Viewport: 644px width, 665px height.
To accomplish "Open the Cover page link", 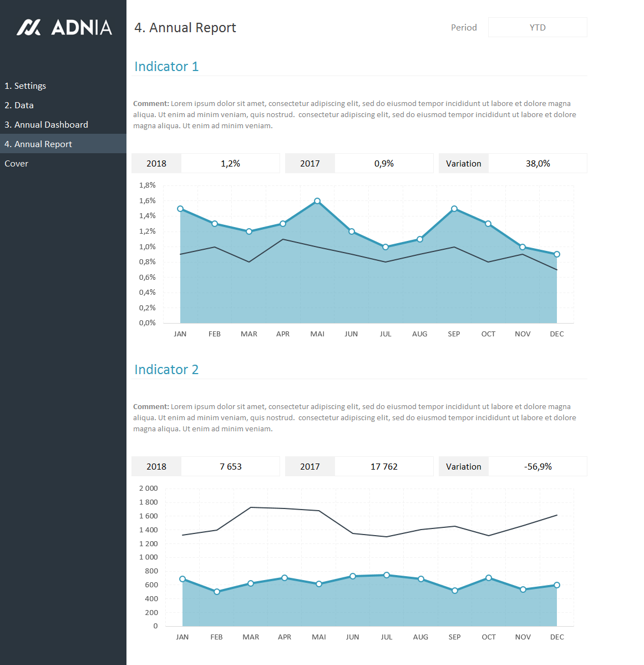I will point(17,164).
